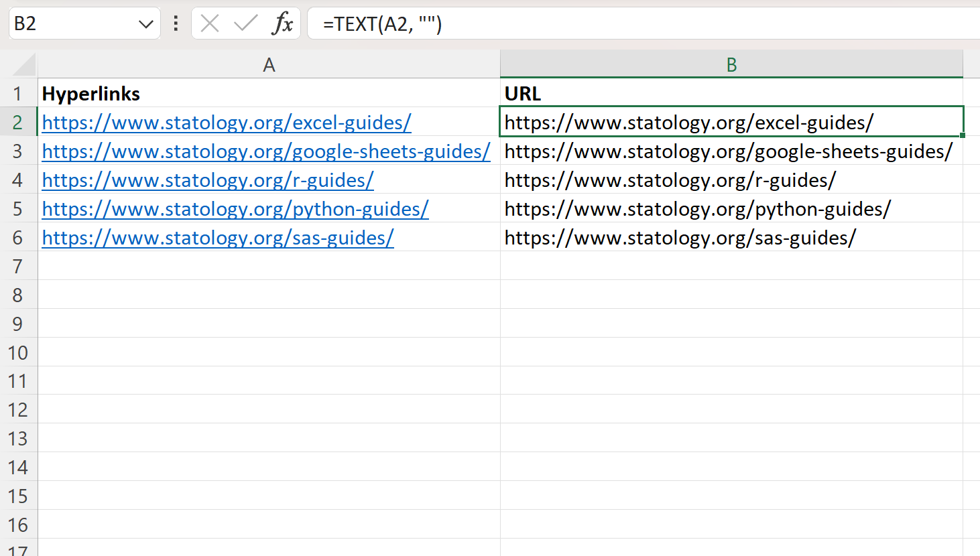Click the Insert Function fx icon

coord(284,23)
